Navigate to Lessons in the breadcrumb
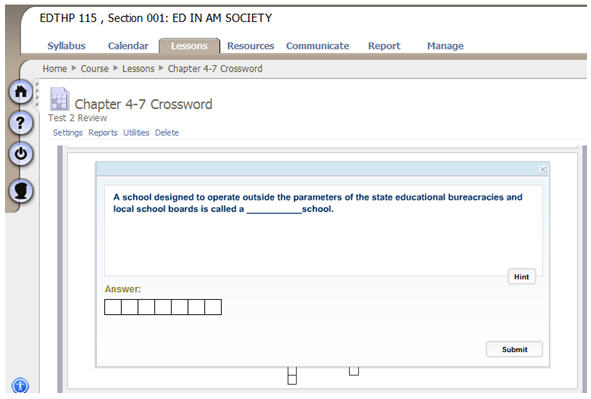 coord(138,69)
